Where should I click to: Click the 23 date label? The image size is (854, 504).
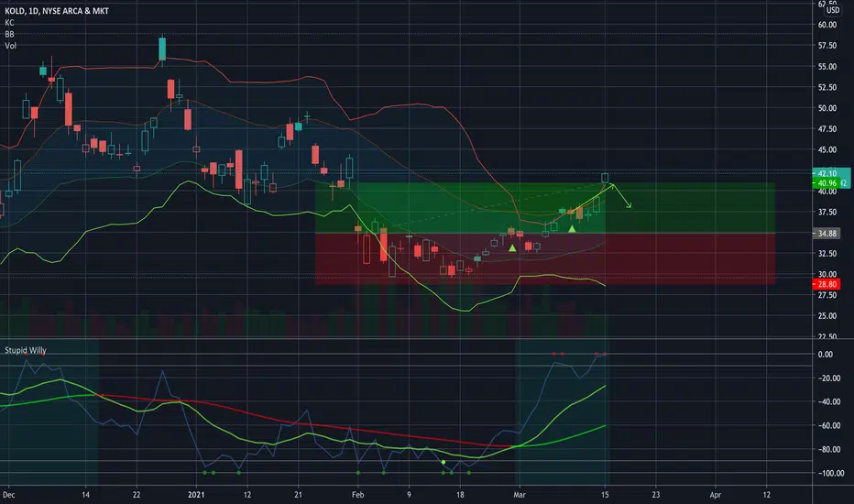656,495
